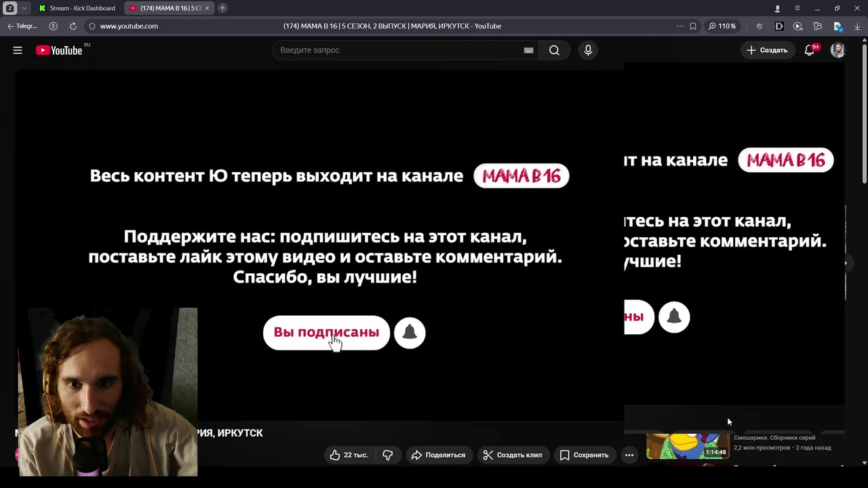This screenshot has width=868, height=488.
Task: Open browser profile icon in title bar
Action: tap(777, 8)
